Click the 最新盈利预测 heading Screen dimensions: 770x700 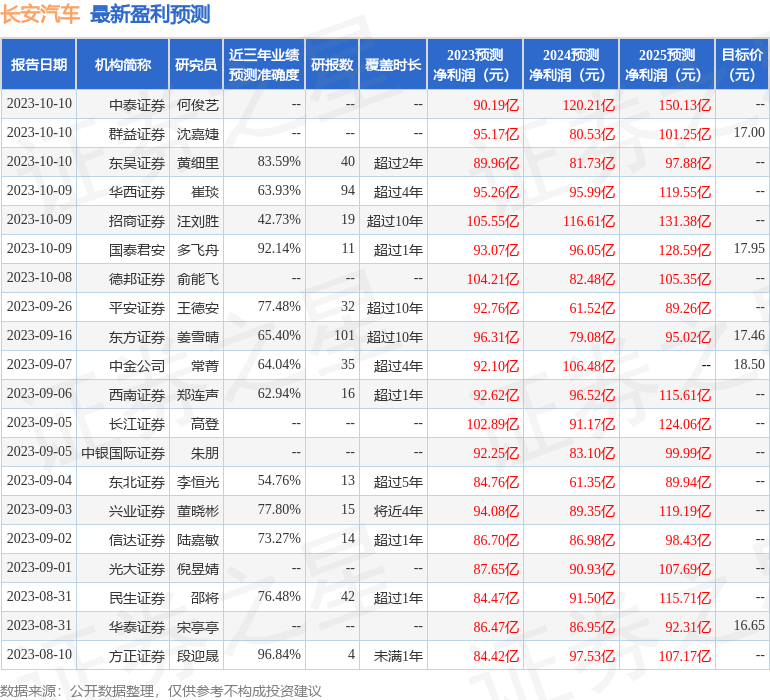pos(150,14)
